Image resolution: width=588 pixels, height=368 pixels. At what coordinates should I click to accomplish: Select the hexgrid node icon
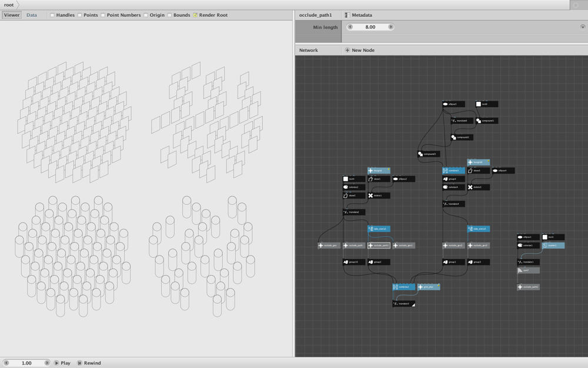(370, 171)
